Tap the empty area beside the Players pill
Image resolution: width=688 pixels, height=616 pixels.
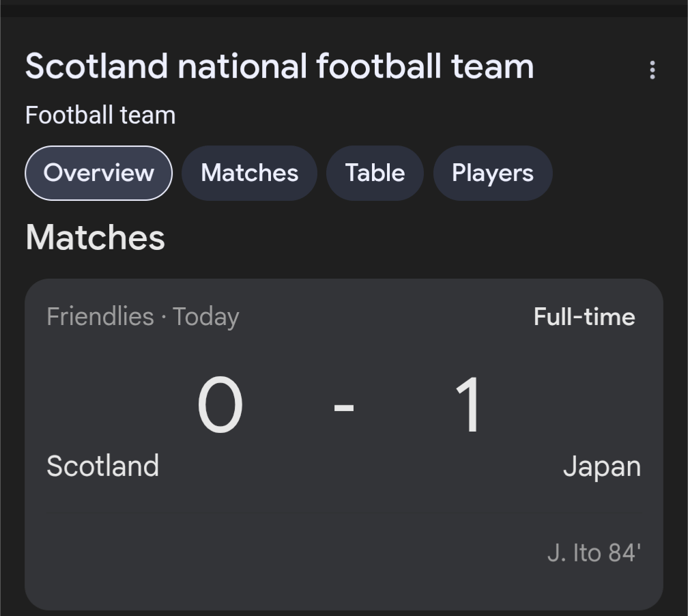[x=614, y=173]
